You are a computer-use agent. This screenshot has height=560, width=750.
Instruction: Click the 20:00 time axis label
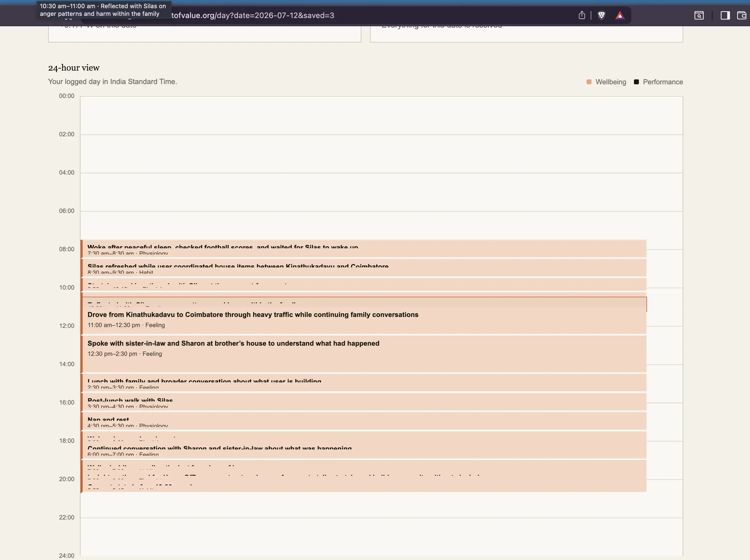(x=67, y=479)
